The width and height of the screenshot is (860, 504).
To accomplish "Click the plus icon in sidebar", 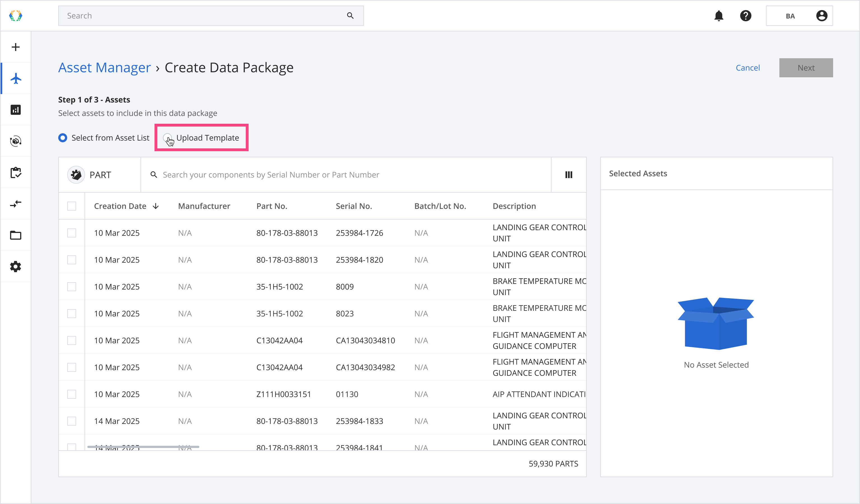I will coord(16,47).
